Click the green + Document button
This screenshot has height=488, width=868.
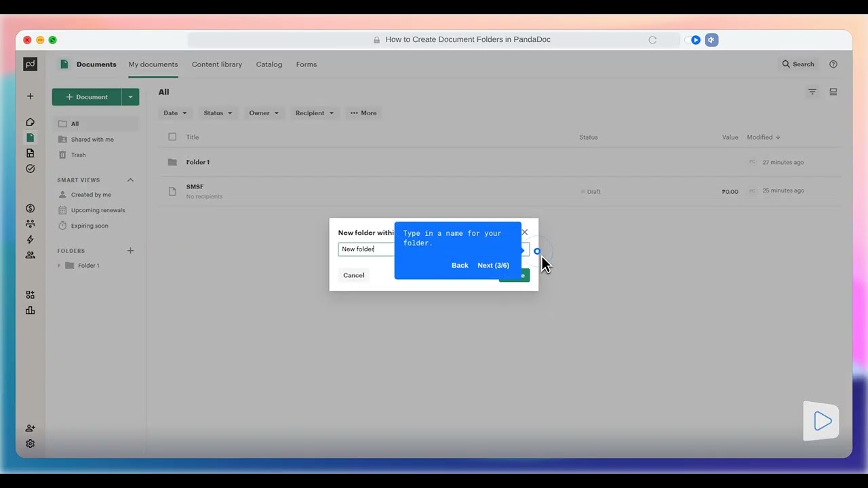tap(87, 97)
